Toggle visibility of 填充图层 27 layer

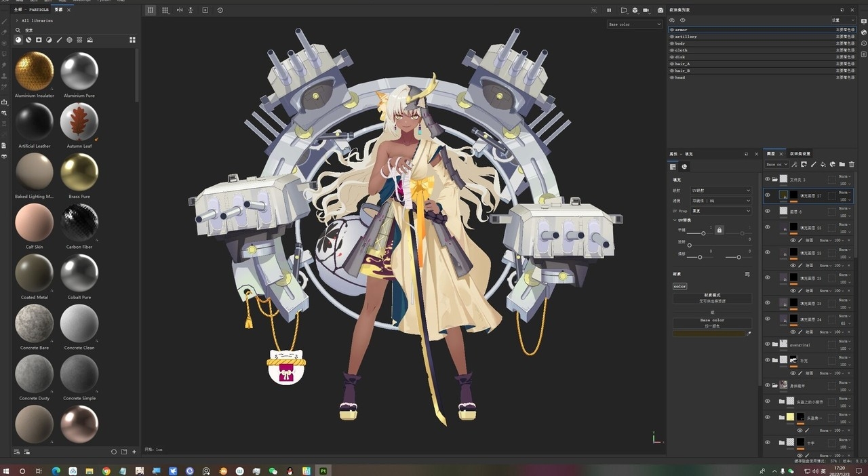768,195
